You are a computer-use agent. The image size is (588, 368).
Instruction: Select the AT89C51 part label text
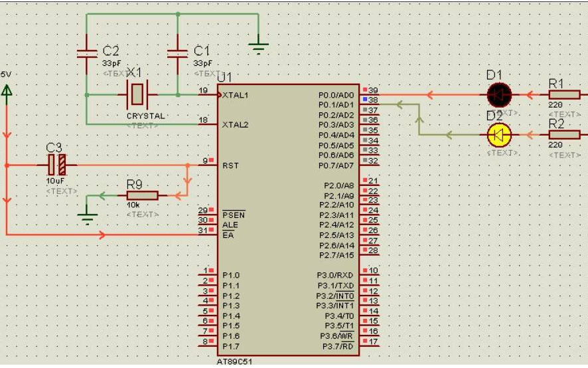(x=235, y=363)
